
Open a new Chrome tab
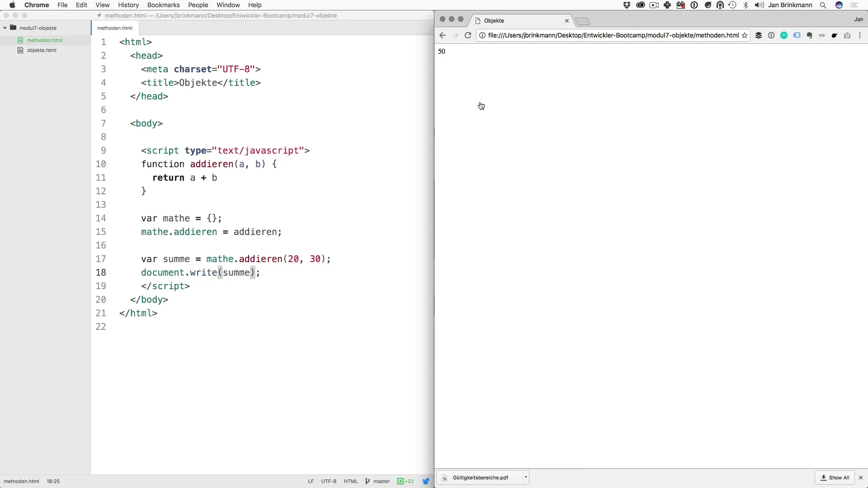click(583, 21)
